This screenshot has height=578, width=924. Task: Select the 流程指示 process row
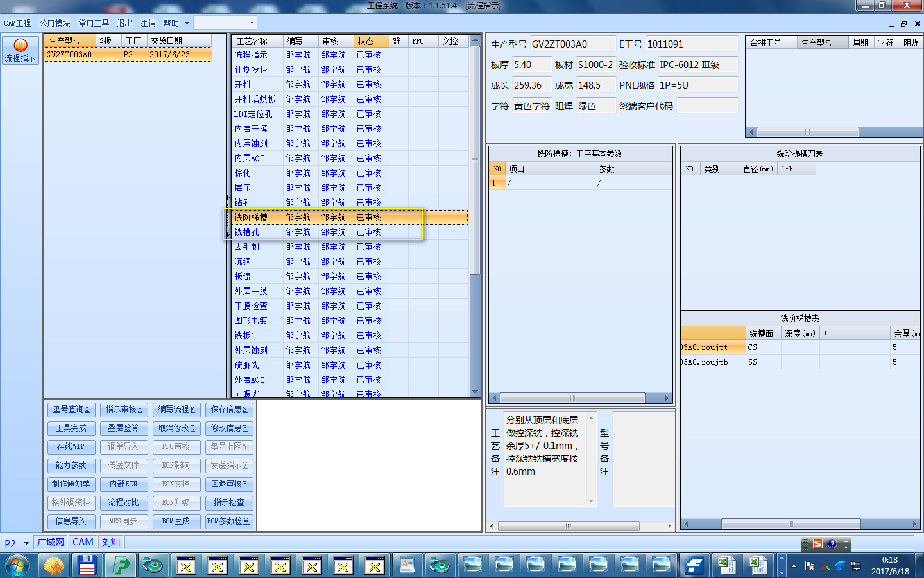(350, 55)
